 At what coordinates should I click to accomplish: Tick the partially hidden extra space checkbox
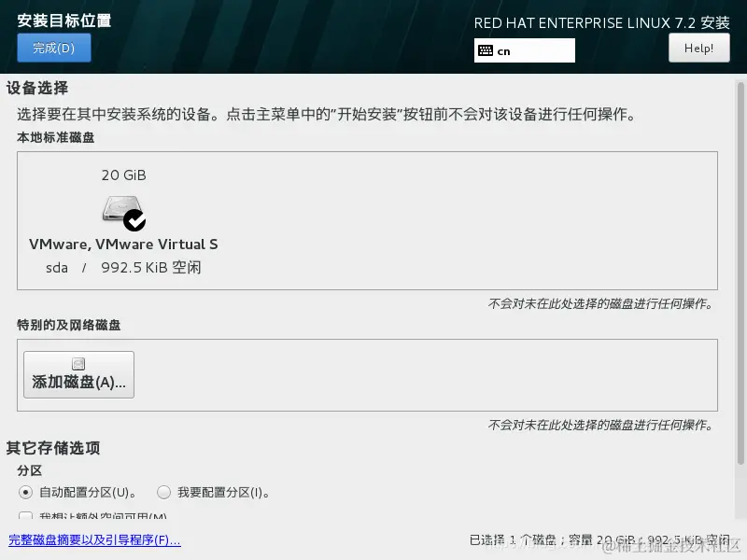point(26,516)
